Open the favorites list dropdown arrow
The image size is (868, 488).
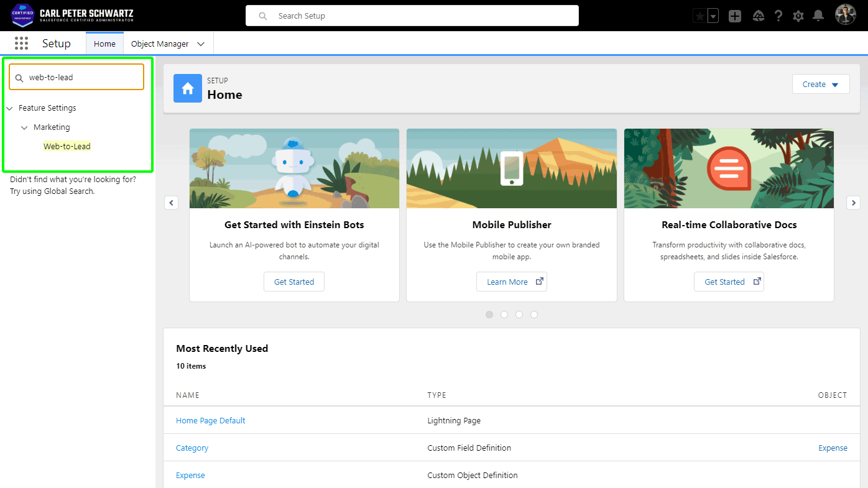click(x=713, y=16)
